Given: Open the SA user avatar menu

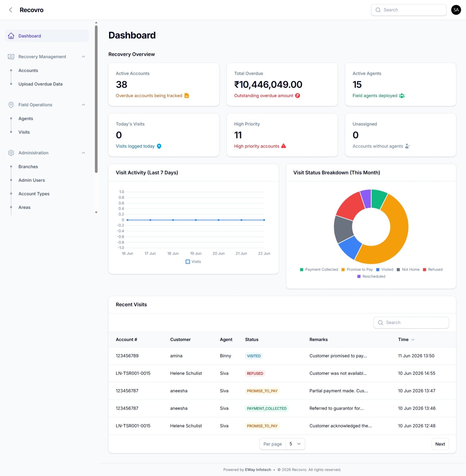Looking at the screenshot, I should click(456, 10).
